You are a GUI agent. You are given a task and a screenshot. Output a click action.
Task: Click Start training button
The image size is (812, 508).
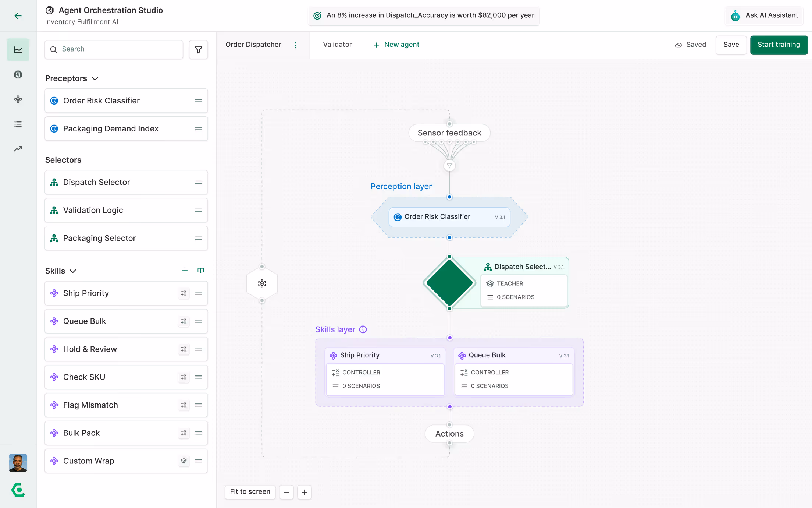click(779, 45)
